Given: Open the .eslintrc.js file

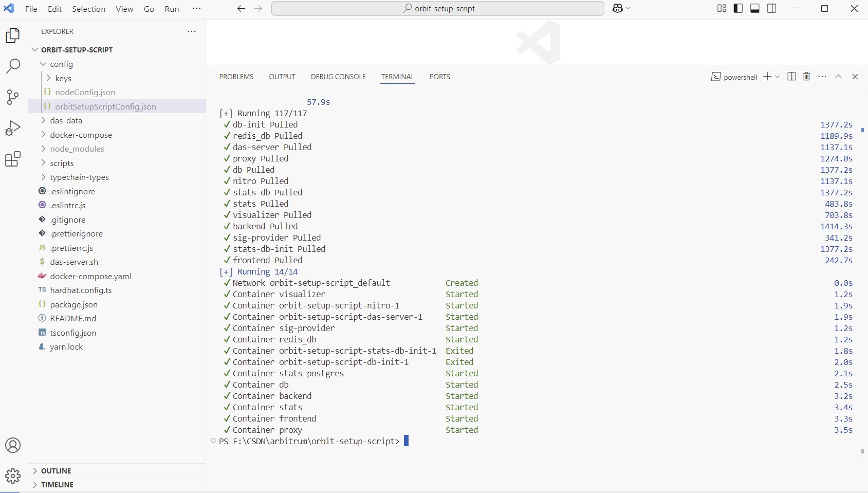Looking at the screenshot, I should click(117, 206).
